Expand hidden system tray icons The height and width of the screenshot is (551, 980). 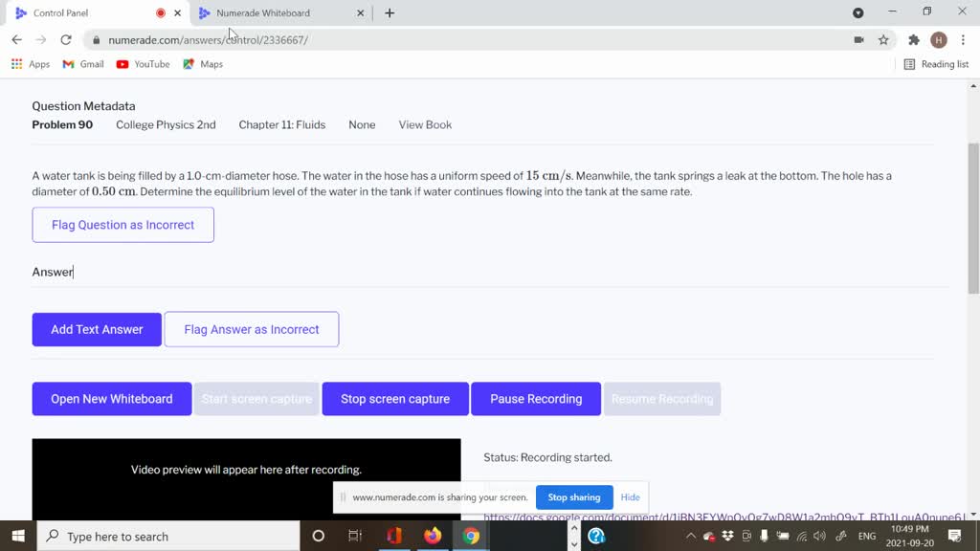(691, 536)
